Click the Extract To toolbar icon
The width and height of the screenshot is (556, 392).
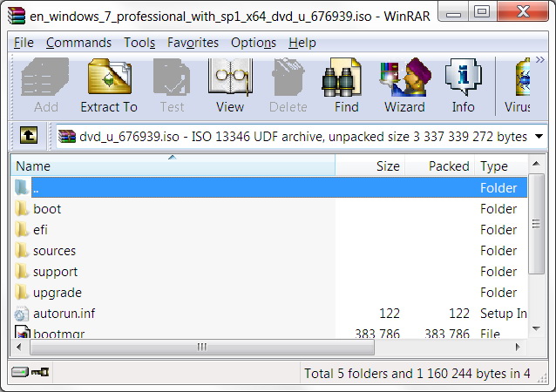tap(109, 86)
